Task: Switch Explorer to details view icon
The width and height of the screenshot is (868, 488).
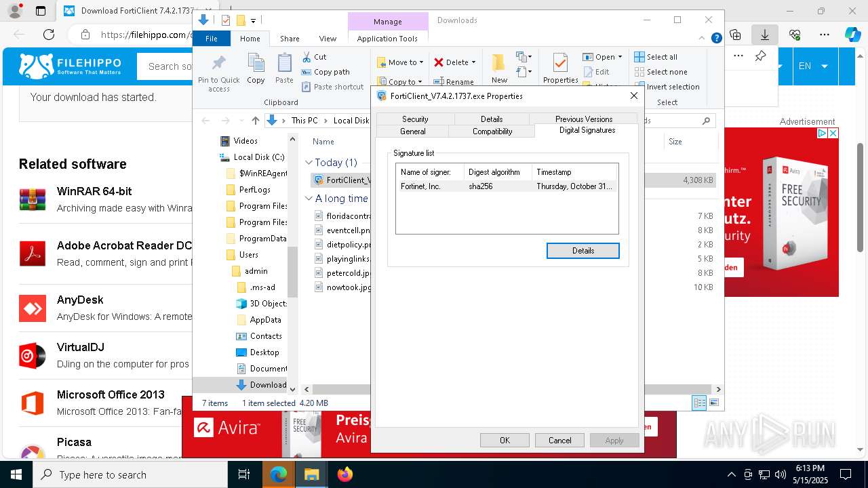Action: coord(699,403)
